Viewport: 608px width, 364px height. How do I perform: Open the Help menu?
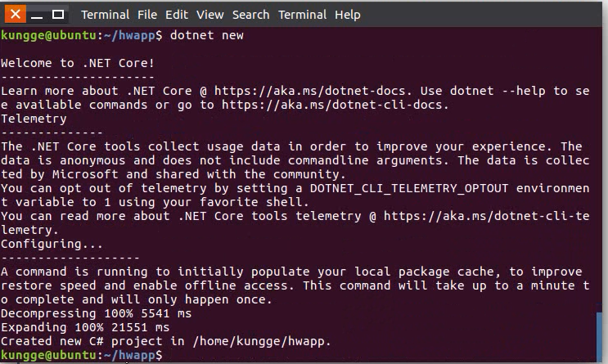click(x=348, y=15)
